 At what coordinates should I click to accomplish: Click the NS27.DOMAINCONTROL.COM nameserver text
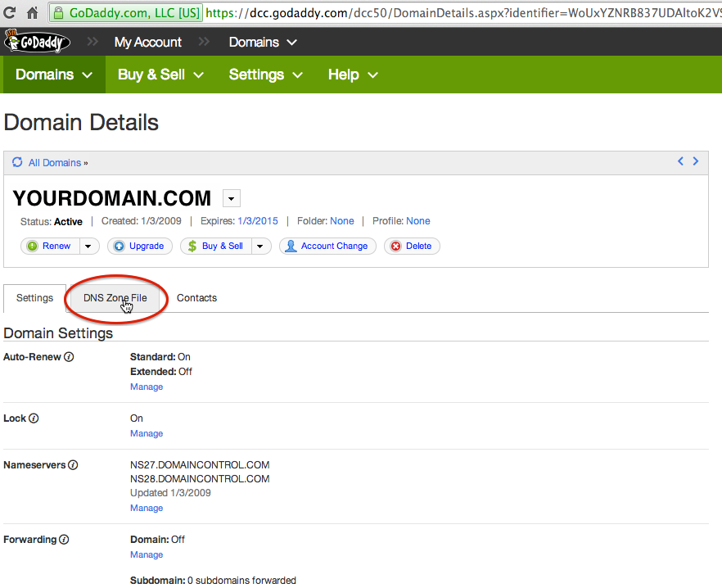click(200, 465)
